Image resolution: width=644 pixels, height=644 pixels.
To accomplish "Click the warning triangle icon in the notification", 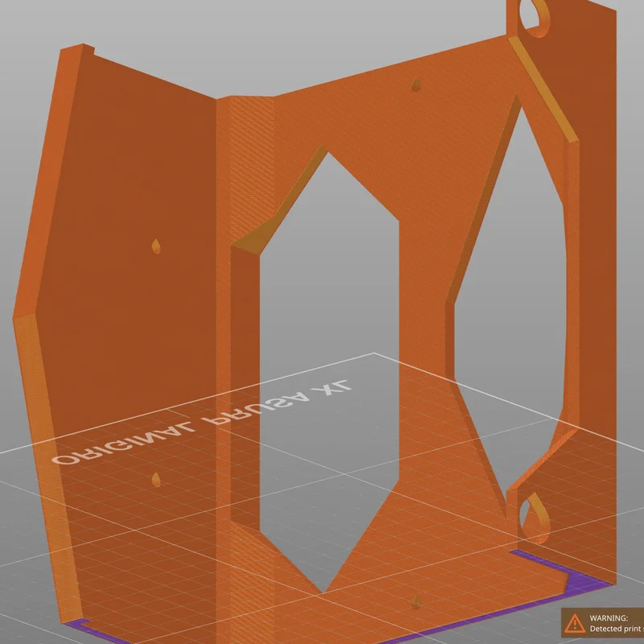I will [x=575, y=623].
